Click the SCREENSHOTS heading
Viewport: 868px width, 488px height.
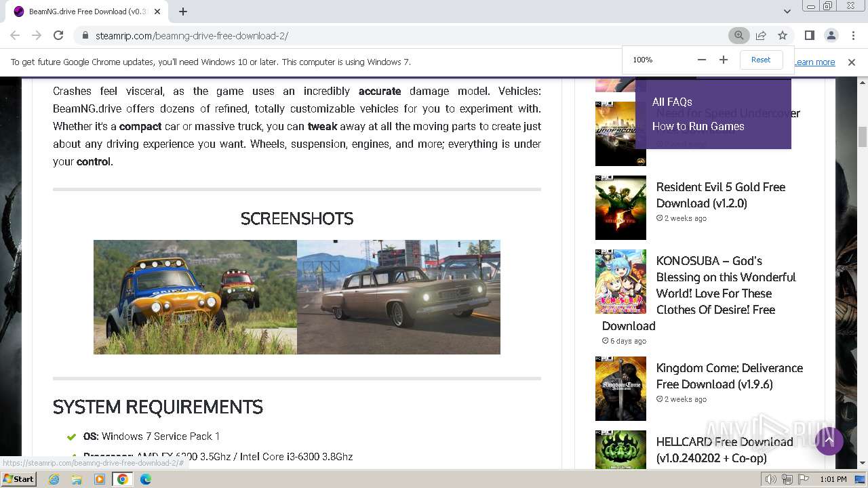297,218
